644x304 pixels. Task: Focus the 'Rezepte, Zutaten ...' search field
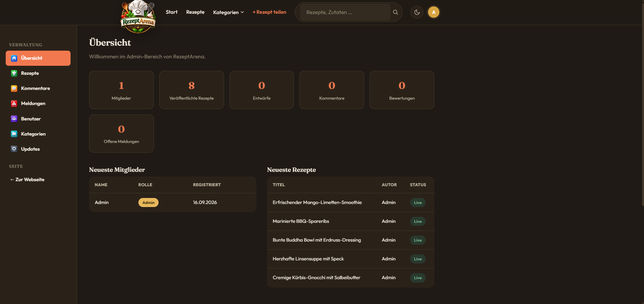coord(345,12)
